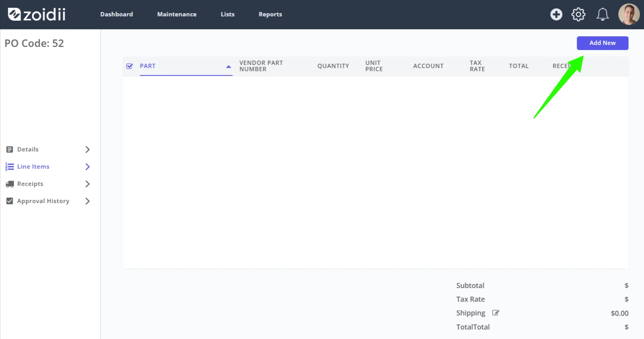This screenshot has width=644, height=339.
Task: Open settings gear icon
Action: coord(578,14)
